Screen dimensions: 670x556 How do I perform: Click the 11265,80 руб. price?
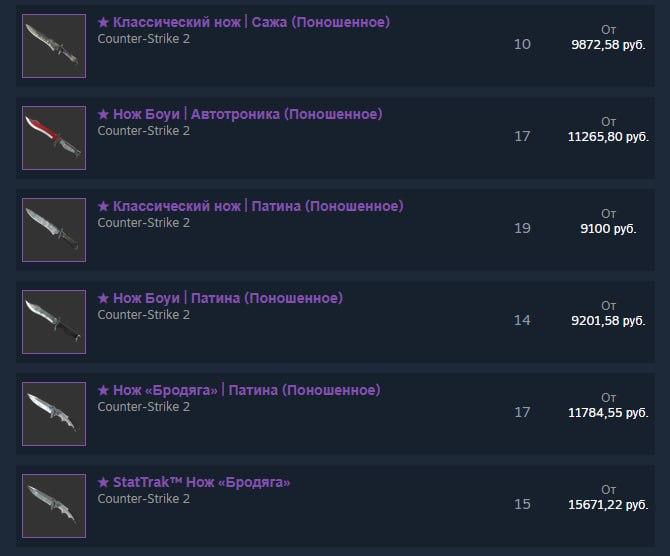pyautogui.click(x=609, y=137)
